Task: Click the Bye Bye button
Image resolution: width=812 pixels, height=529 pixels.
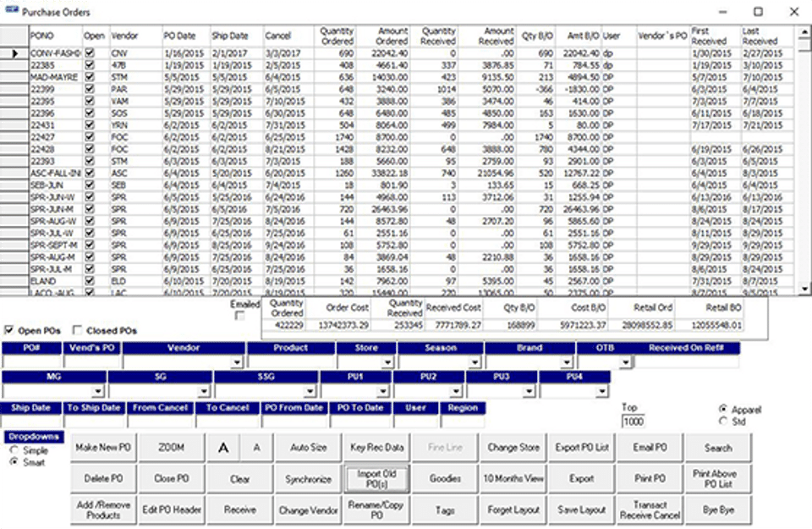Action: click(718, 510)
